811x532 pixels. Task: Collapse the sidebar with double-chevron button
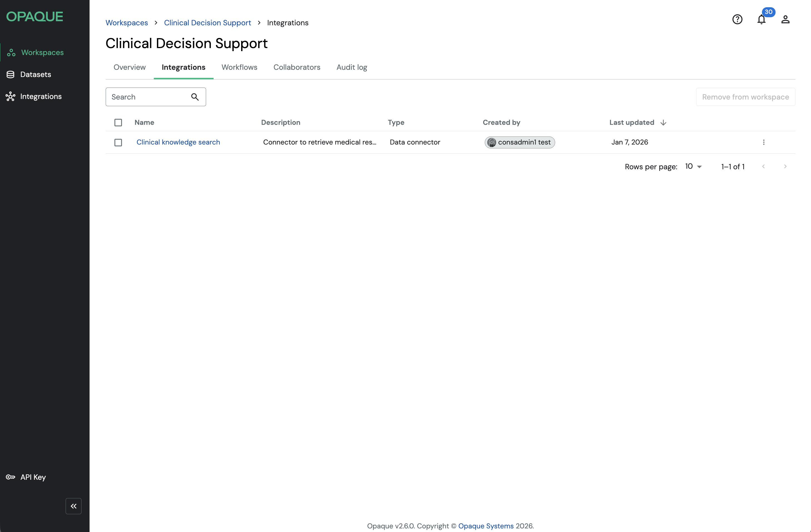[74, 506]
